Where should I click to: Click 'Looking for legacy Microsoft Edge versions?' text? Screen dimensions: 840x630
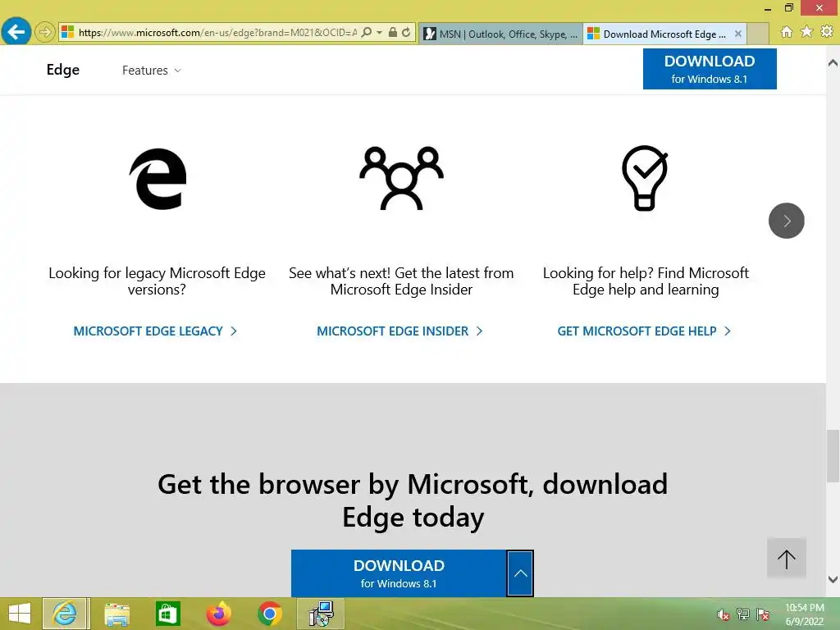pyautogui.click(x=157, y=281)
